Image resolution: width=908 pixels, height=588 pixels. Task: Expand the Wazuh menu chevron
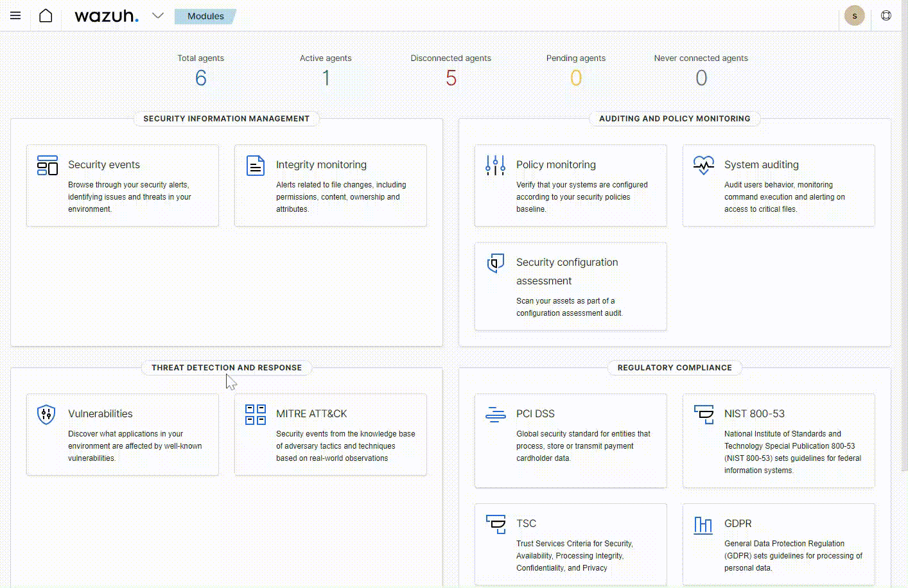(x=158, y=15)
